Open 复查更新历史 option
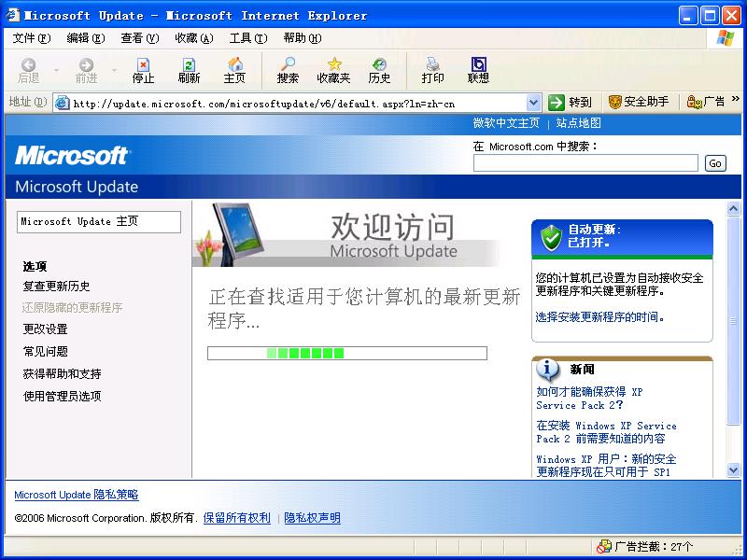 click(56, 287)
